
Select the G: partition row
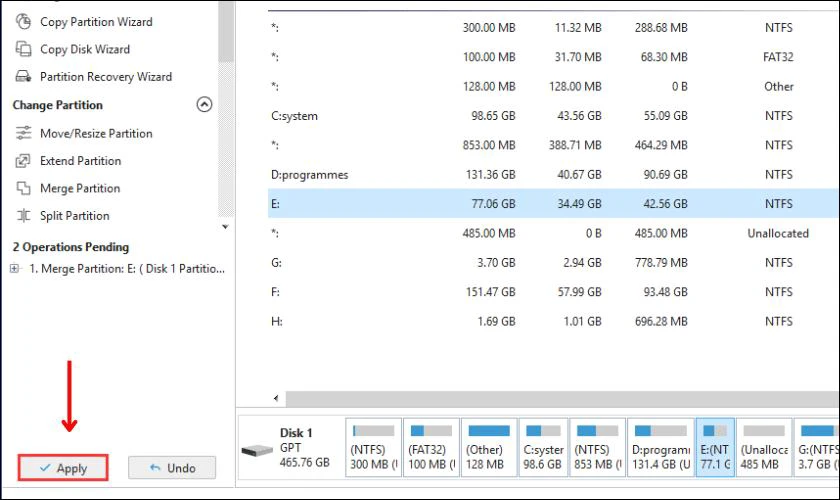(553, 263)
